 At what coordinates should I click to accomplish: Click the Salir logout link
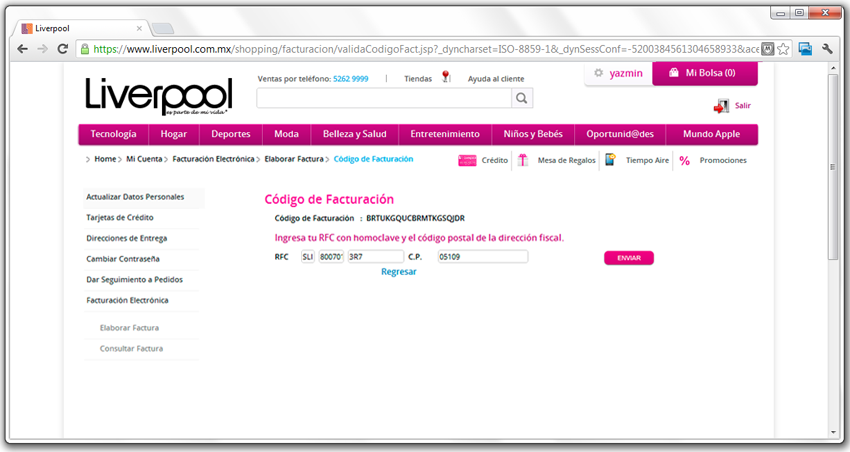(x=743, y=106)
